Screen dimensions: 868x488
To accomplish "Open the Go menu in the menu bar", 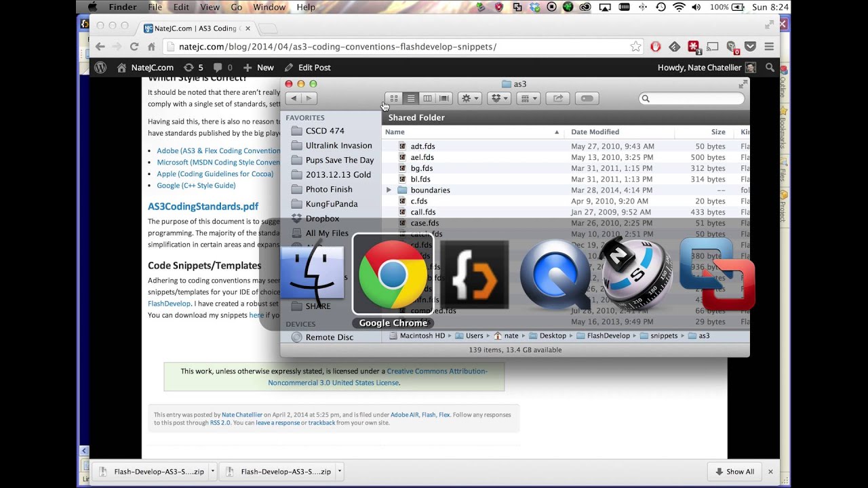I will point(237,7).
